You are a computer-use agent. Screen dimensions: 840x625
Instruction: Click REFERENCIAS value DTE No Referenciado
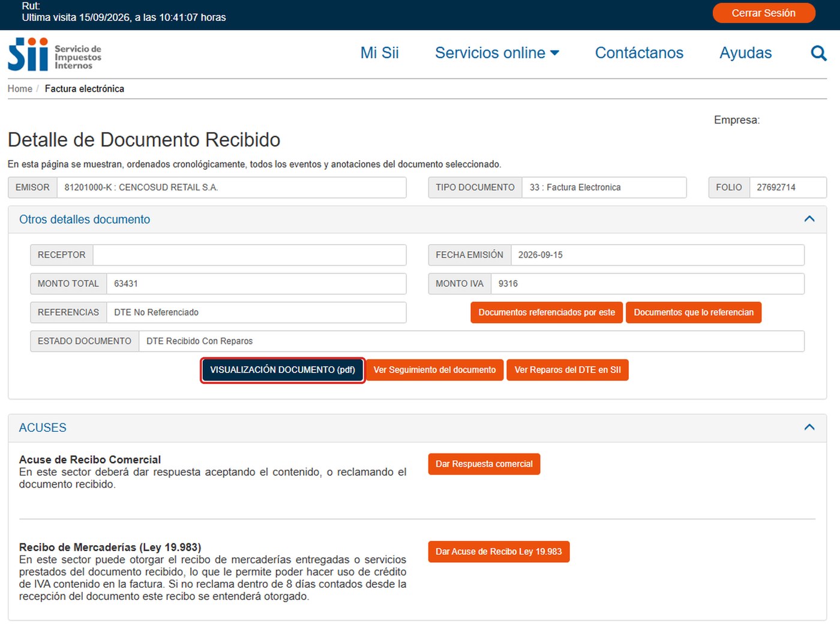click(256, 312)
